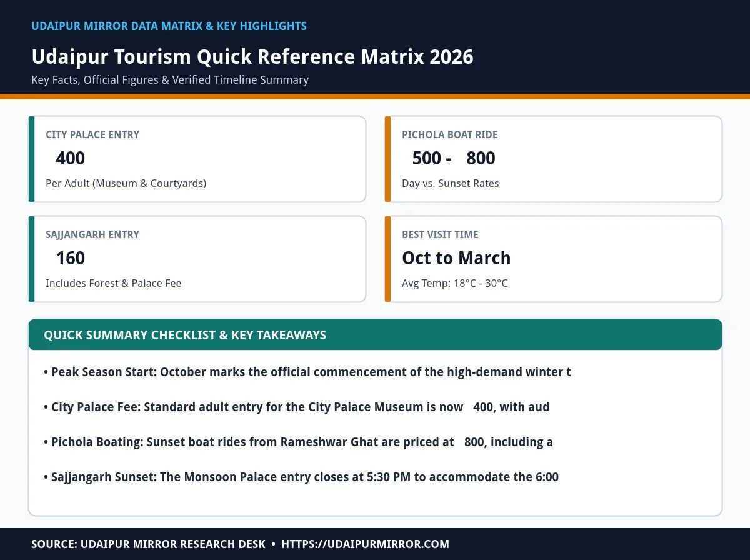This screenshot has width=750, height=560.
Task: Click the 'Peak Season Start' bullet line
Action: 307,372
